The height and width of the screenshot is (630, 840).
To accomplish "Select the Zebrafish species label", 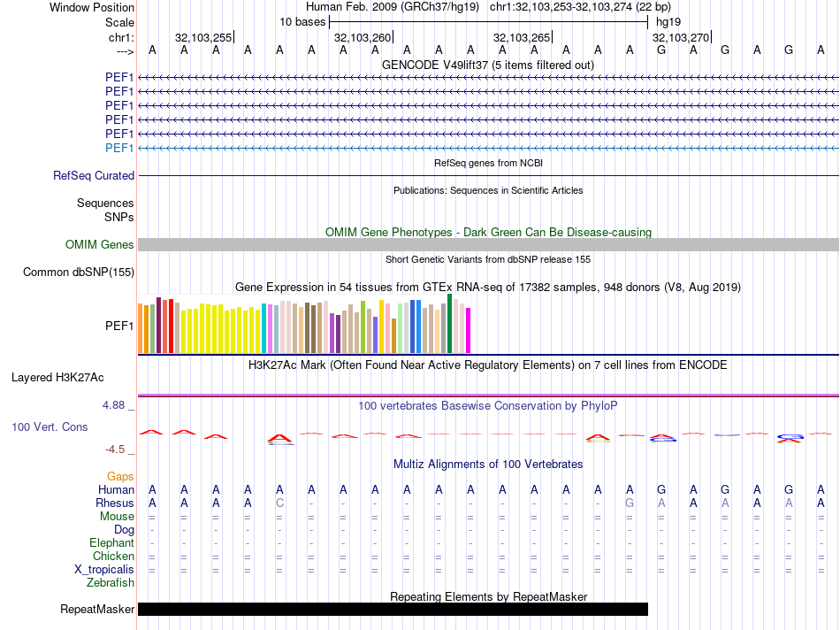I will tap(111, 583).
